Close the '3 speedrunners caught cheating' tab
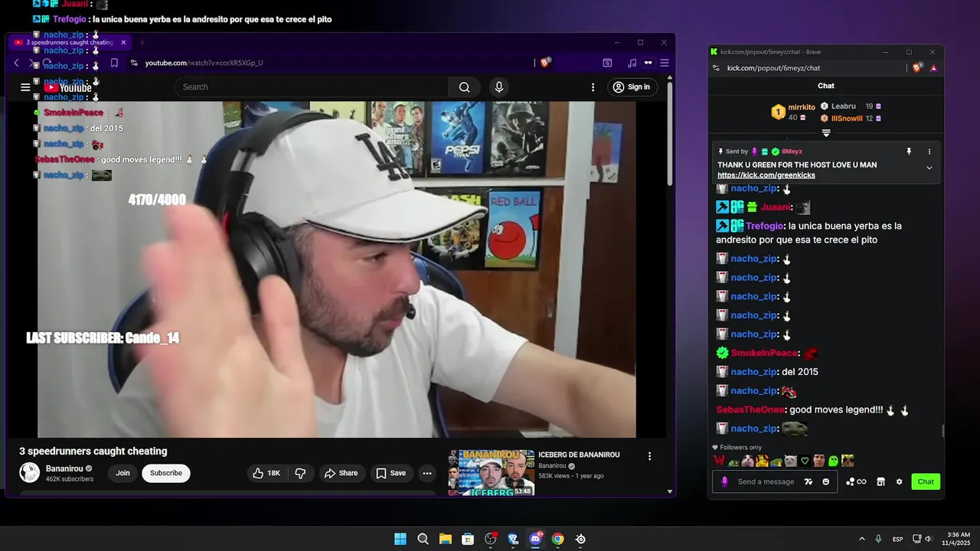The width and height of the screenshot is (980, 551). click(x=123, y=42)
